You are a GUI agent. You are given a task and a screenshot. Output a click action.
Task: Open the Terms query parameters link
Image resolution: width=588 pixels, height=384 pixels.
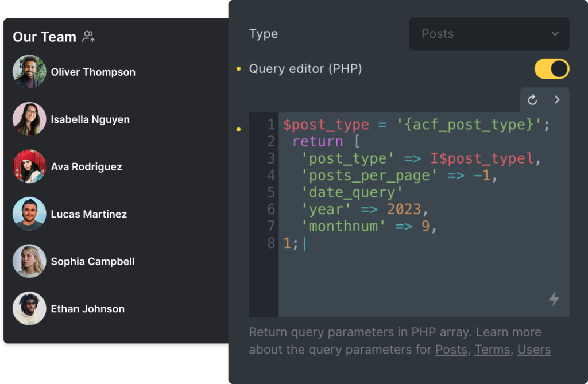tap(492, 350)
